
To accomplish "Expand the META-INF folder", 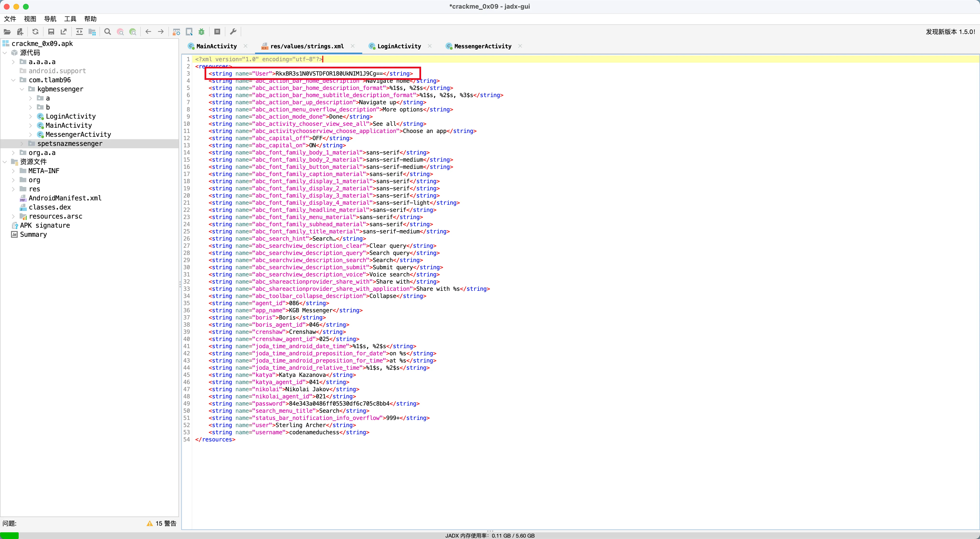I will tap(13, 171).
